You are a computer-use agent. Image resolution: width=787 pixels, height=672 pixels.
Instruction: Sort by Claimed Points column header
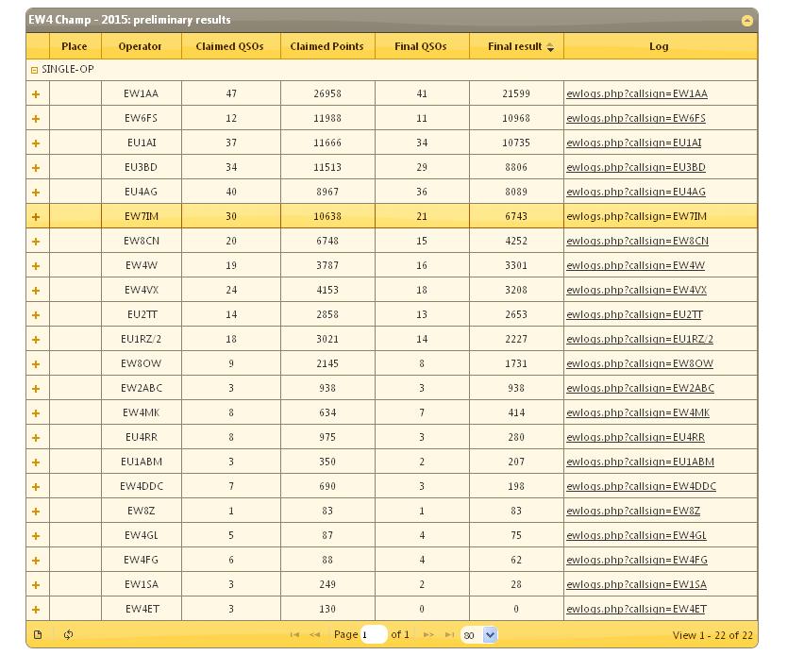327,46
